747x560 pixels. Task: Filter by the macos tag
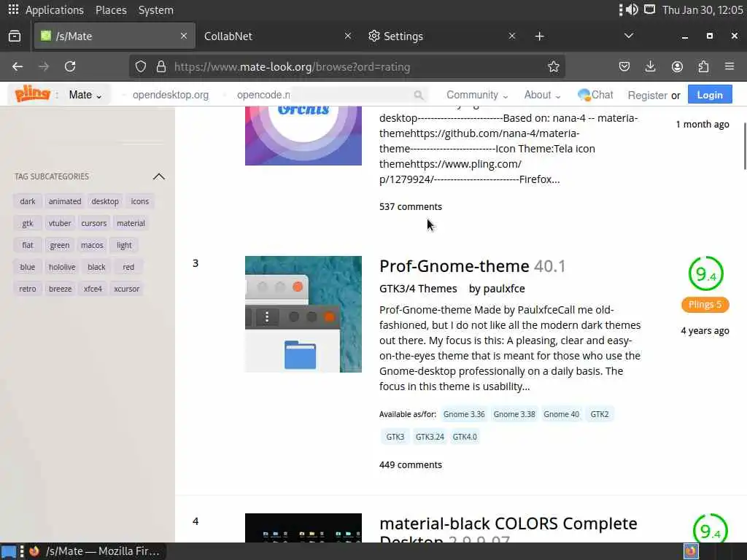tap(92, 245)
